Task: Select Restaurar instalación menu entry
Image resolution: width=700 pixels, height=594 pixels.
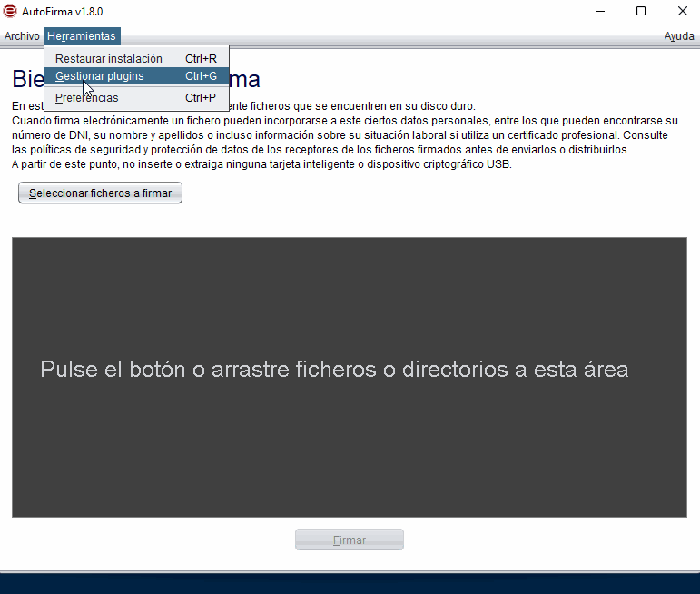Action: pyautogui.click(x=136, y=58)
